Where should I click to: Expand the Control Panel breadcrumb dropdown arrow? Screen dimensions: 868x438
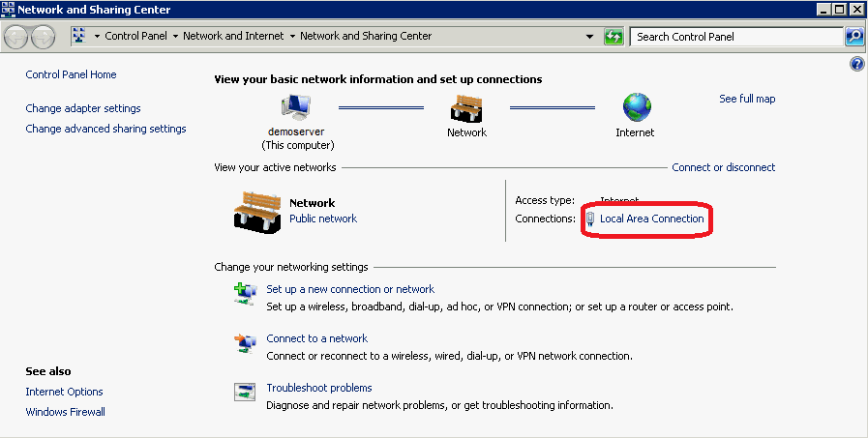(174, 37)
